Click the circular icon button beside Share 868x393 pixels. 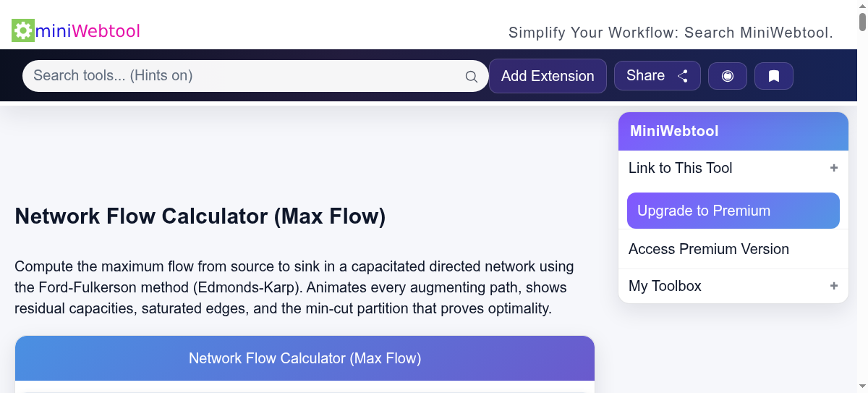pyautogui.click(x=728, y=76)
